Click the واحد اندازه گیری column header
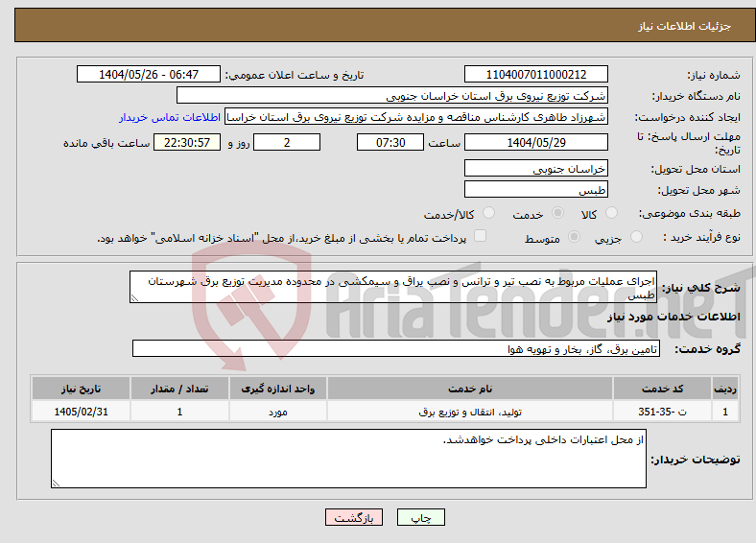This screenshot has width=756, height=543. click(x=277, y=389)
